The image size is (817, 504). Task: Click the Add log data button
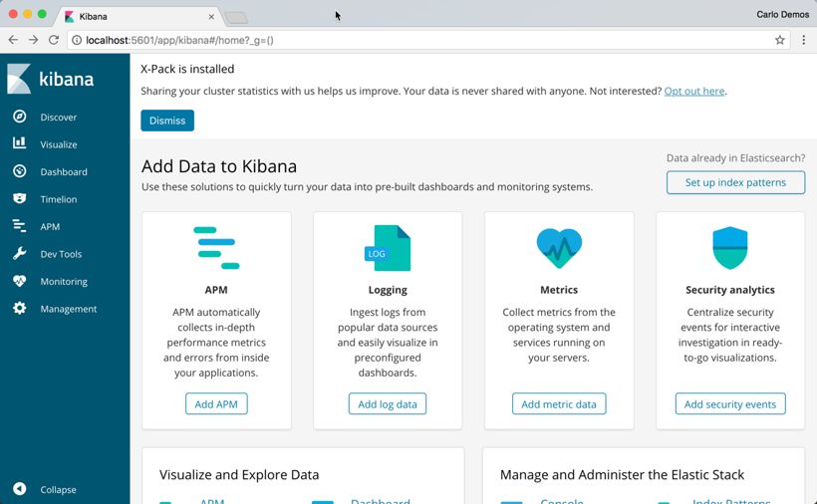point(388,403)
